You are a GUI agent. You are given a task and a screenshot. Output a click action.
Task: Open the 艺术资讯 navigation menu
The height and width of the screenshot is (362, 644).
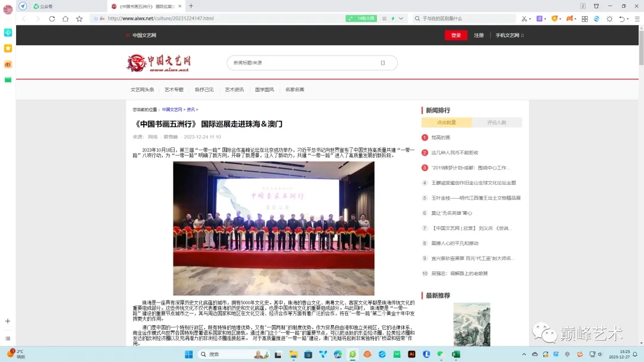236,89
